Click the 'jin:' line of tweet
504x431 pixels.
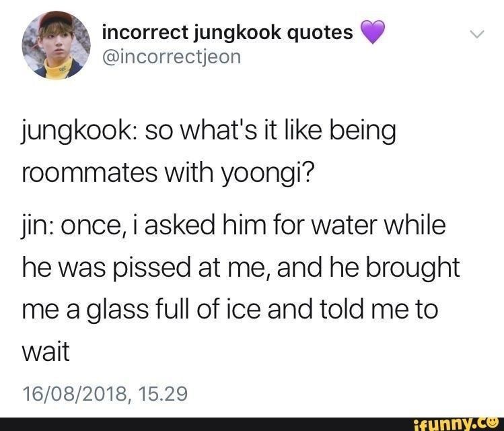[x=234, y=226]
